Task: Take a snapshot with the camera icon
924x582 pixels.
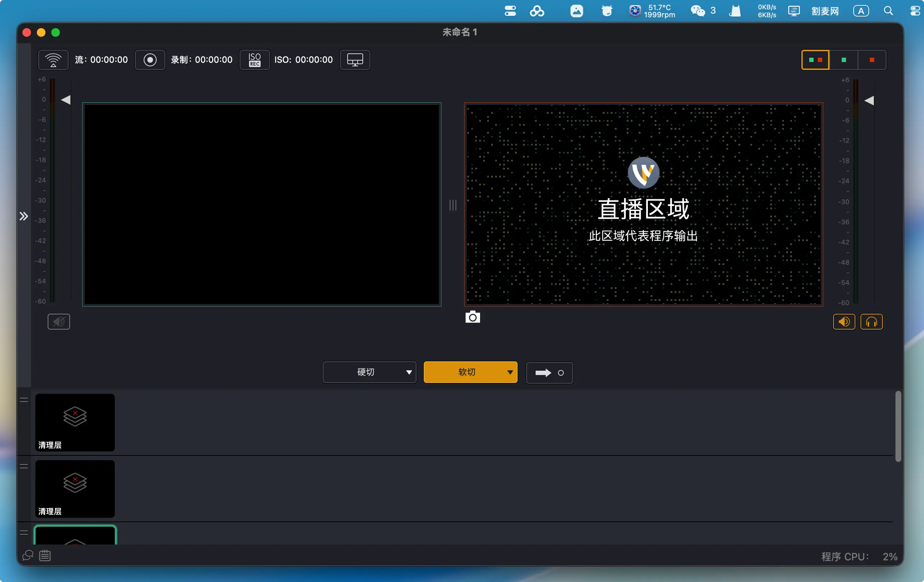Action: 472,317
